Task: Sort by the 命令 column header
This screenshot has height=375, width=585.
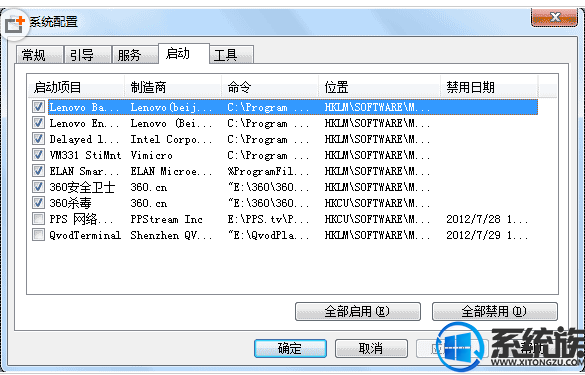Action: click(270, 88)
